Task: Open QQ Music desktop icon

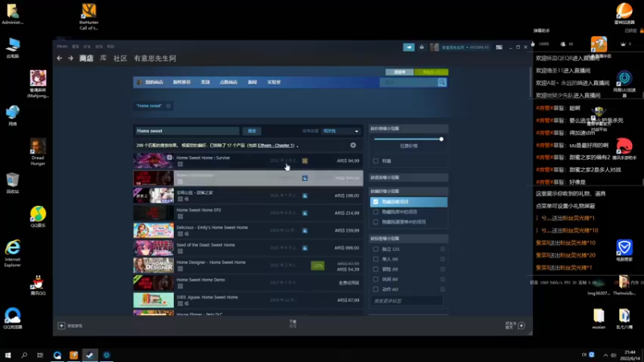Action: 38,217
